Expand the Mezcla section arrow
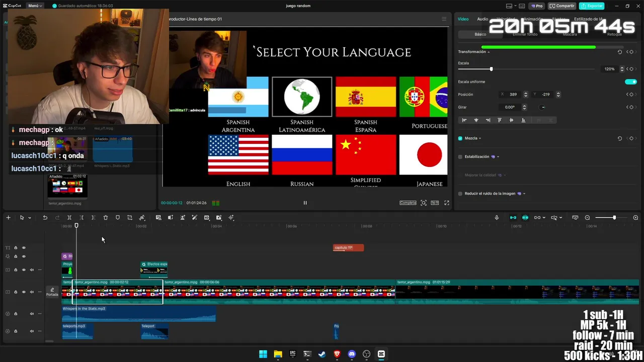Viewport: 644px width, 362px height. [x=480, y=138]
